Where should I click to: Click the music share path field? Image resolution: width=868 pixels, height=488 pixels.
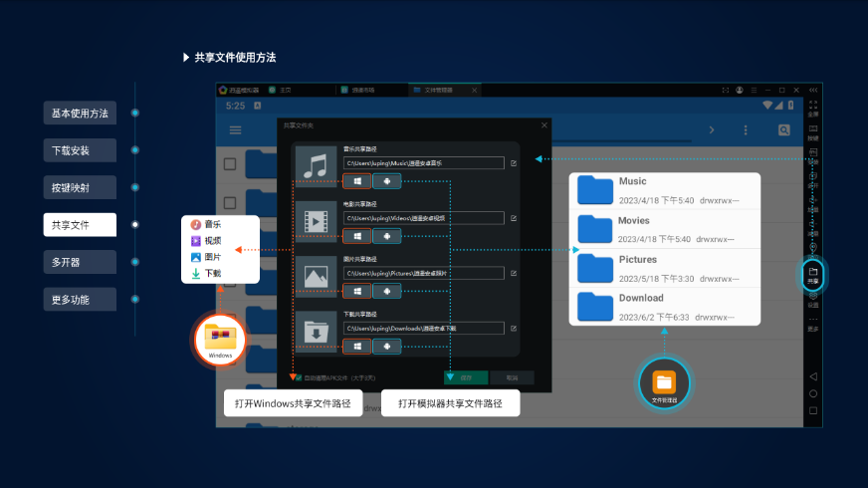423,163
